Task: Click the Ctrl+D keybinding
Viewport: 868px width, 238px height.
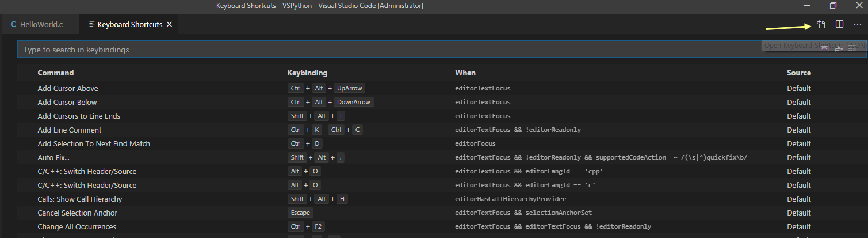Action: tap(305, 143)
